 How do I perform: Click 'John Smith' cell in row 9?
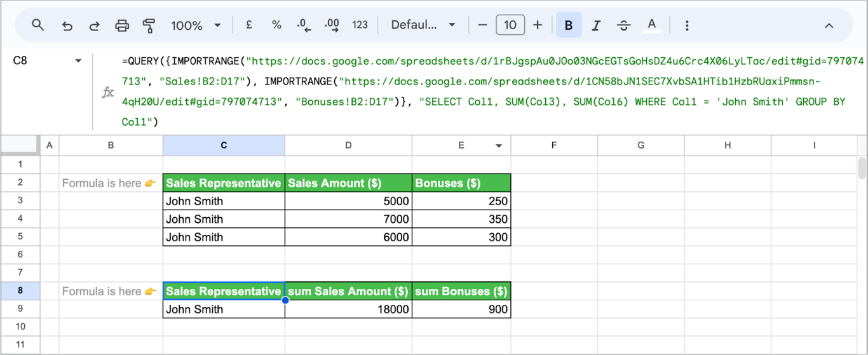pyautogui.click(x=224, y=309)
